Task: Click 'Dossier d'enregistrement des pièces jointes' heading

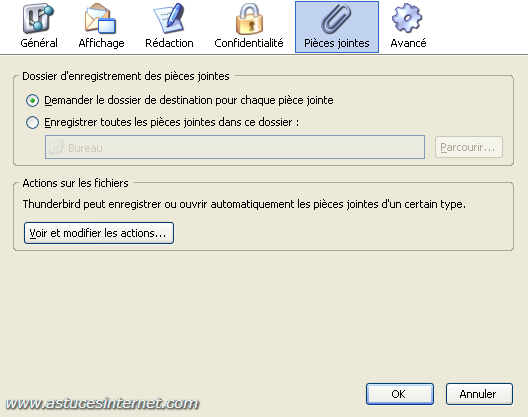Action: coord(126,76)
